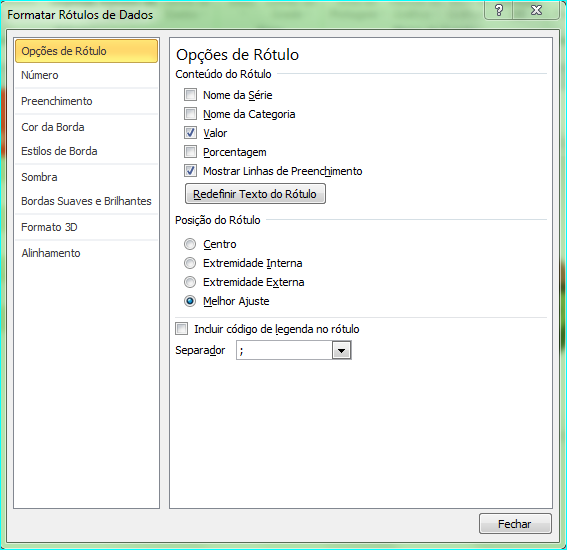This screenshot has height=552, width=567.
Task: Disable Mostrar Linhas de Preenchimento checkbox
Action: pos(190,171)
